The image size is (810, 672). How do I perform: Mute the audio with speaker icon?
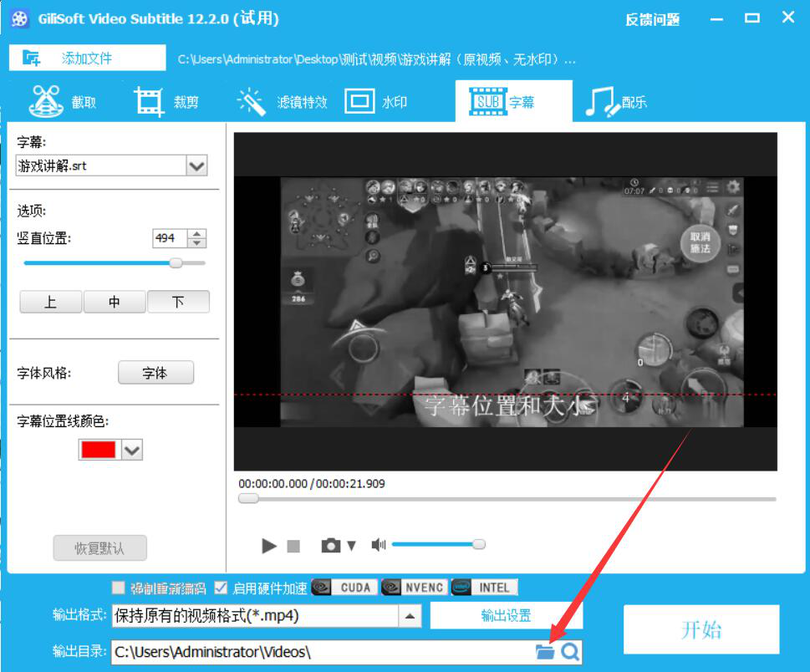(378, 544)
